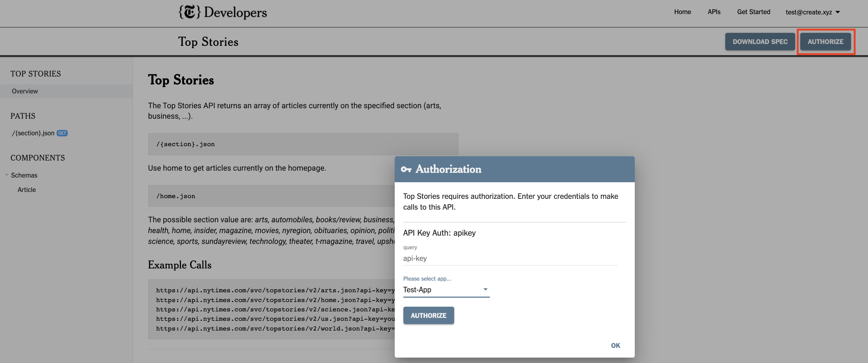The width and height of the screenshot is (868, 363).
Task: Click the GET badge in sidebar
Action: [x=62, y=133]
